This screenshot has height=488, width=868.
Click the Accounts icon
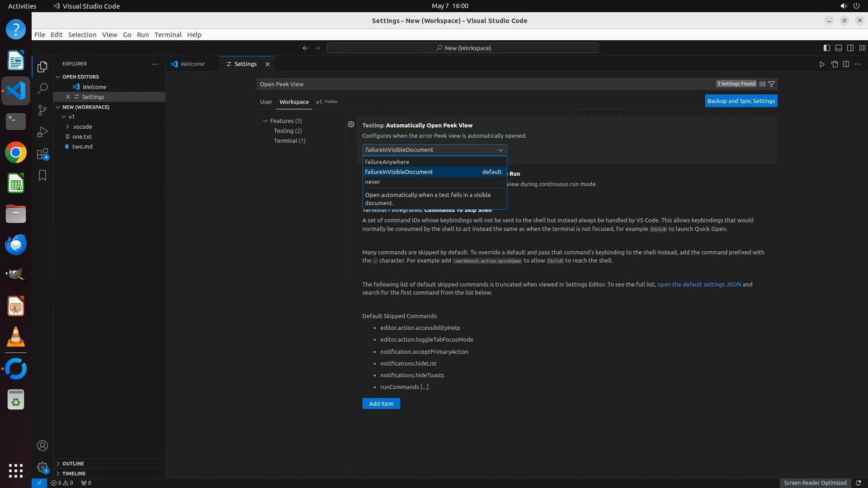(x=42, y=446)
